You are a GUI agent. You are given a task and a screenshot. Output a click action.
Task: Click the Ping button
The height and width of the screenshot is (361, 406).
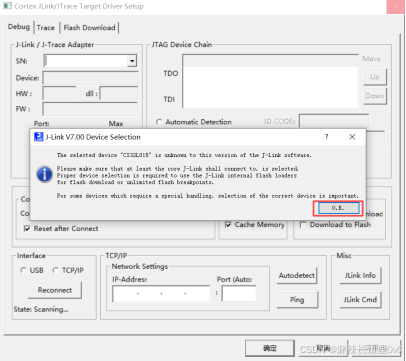point(297,300)
